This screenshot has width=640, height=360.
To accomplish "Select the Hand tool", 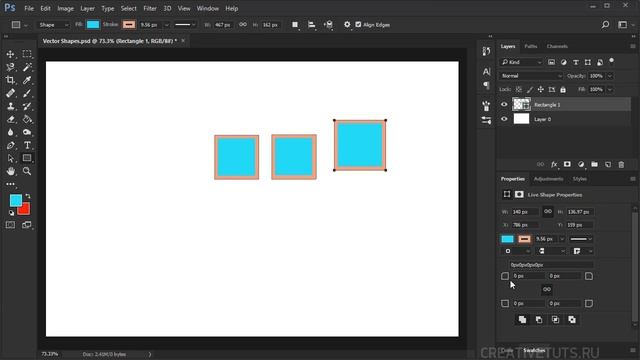I will (x=10, y=171).
